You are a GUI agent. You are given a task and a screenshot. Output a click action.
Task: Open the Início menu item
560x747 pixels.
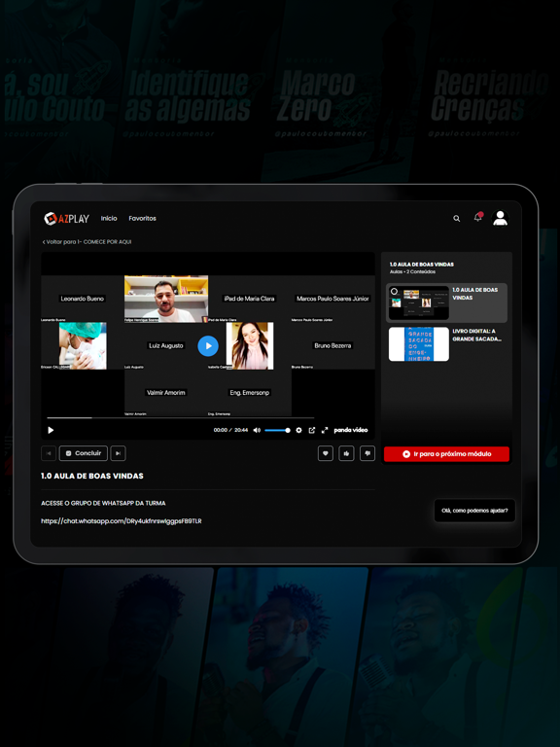coord(109,218)
